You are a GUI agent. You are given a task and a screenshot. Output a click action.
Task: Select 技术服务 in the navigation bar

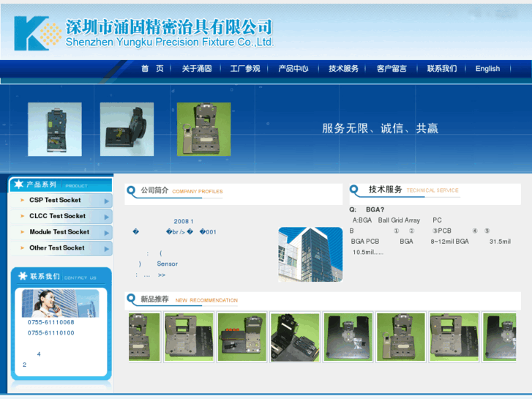pyautogui.click(x=343, y=69)
